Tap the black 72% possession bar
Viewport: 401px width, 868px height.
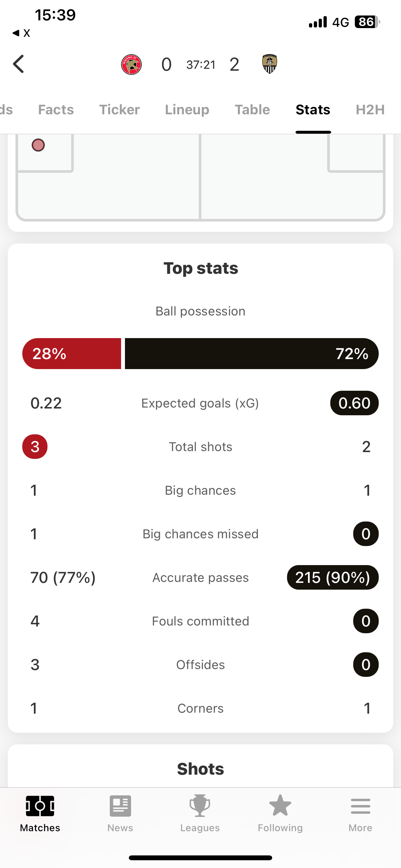pyautogui.click(x=252, y=354)
